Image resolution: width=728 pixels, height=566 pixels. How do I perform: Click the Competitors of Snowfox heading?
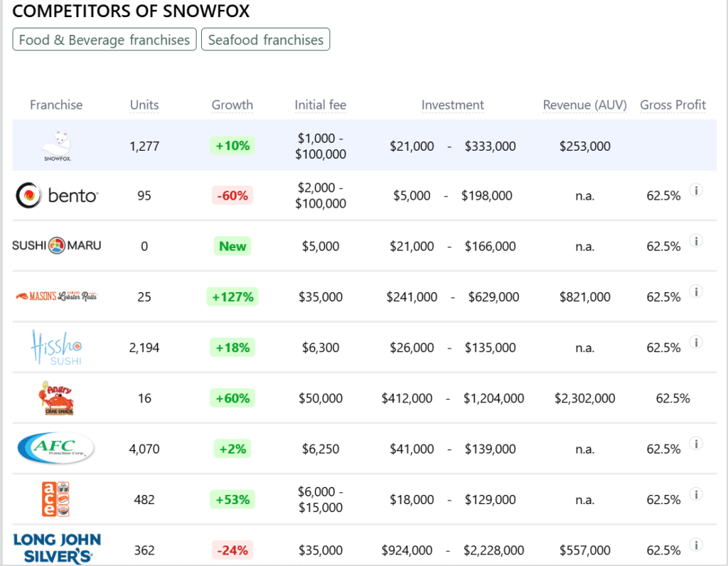click(131, 11)
